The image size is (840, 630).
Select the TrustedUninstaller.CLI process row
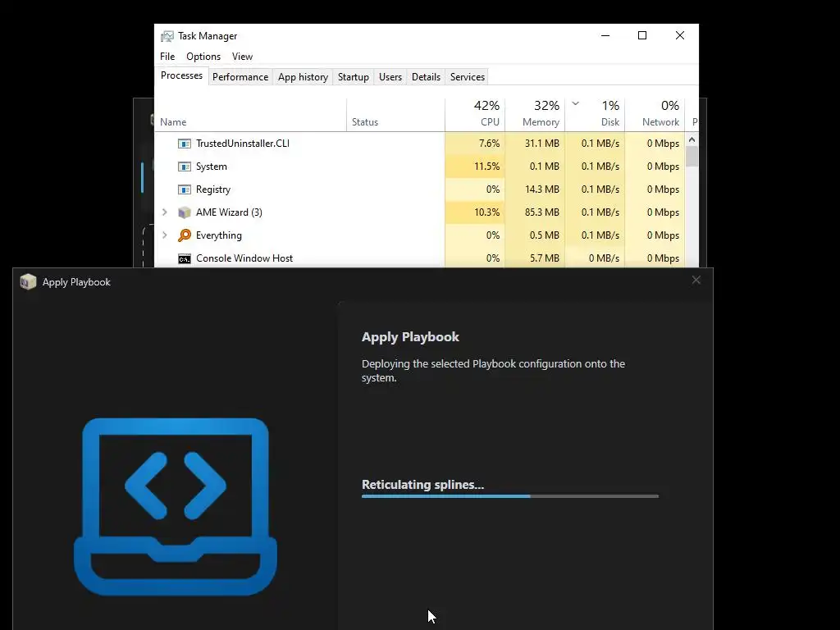click(419, 144)
